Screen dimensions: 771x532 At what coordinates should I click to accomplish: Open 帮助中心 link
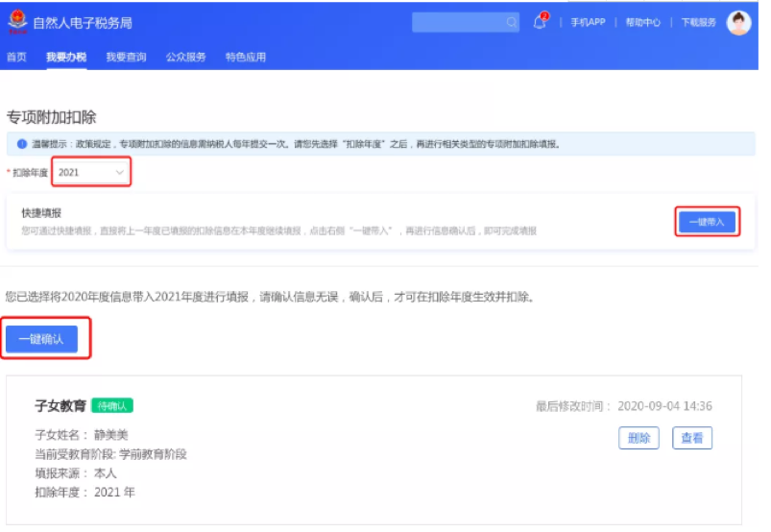point(642,22)
